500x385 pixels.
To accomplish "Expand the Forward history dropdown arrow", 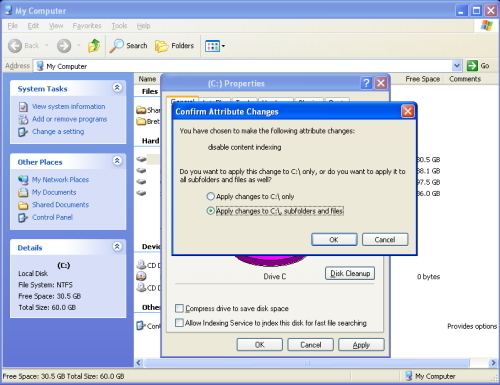I will 79,45.
